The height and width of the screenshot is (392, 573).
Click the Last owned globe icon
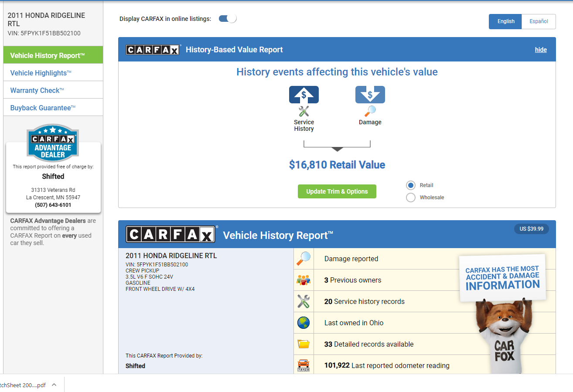(304, 323)
